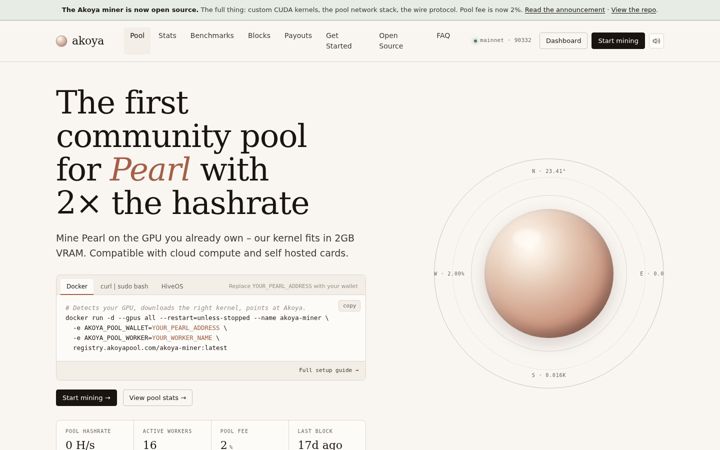
Task: Copy the Docker command snippet
Action: tap(349, 306)
